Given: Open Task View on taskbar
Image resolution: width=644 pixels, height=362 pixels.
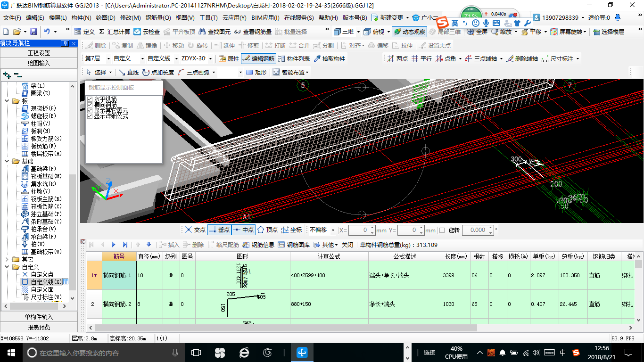Looking at the screenshot, I should point(196,352).
